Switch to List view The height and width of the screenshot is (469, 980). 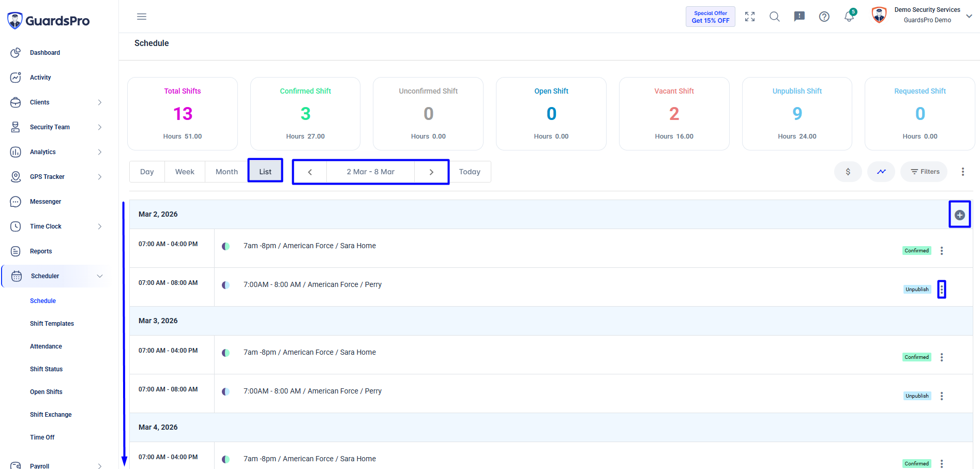[x=265, y=172]
